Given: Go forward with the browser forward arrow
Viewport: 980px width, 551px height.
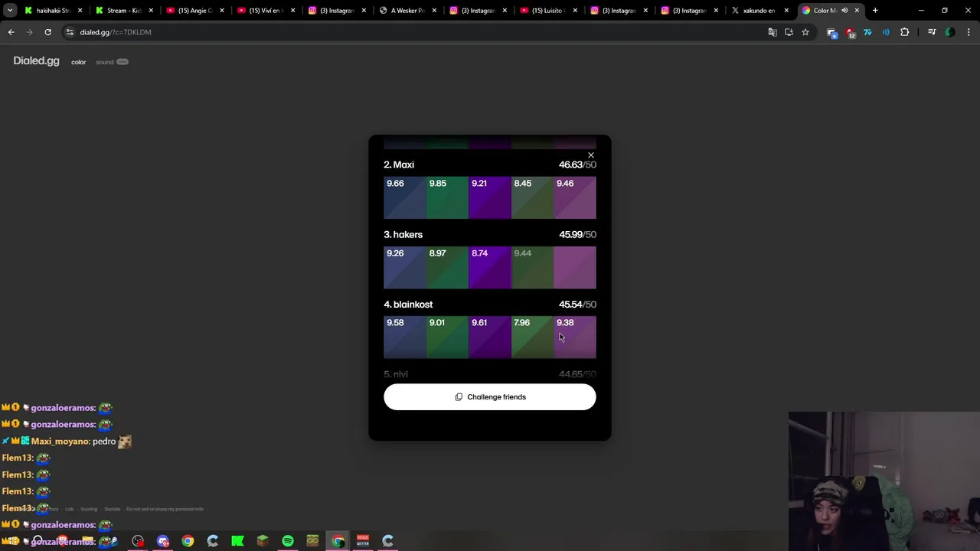Looking at the screenshot, I should pyautogui.click(x=29, y=32).
